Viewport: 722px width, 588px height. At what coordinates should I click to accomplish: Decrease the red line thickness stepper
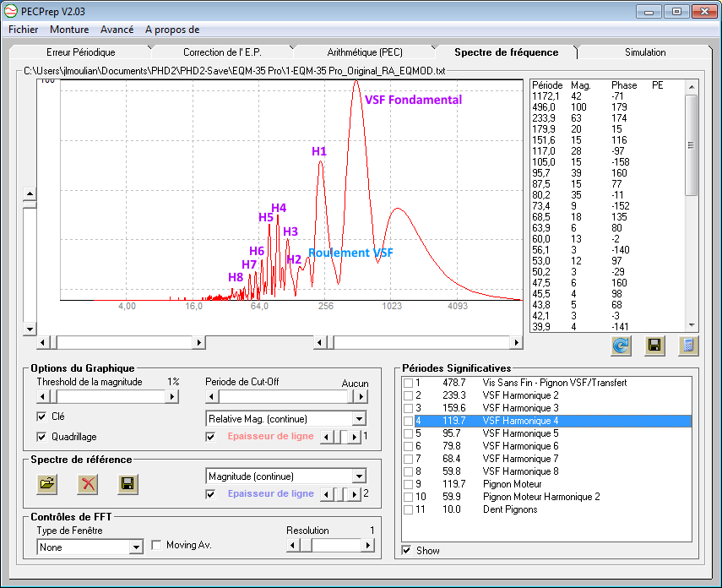click(x=327, y=437)
